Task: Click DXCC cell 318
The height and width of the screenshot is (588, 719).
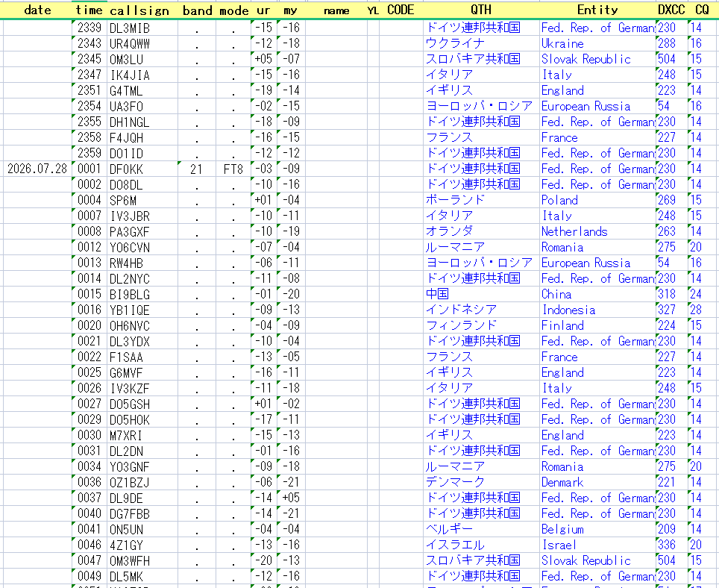Action: tap(671, 294)
